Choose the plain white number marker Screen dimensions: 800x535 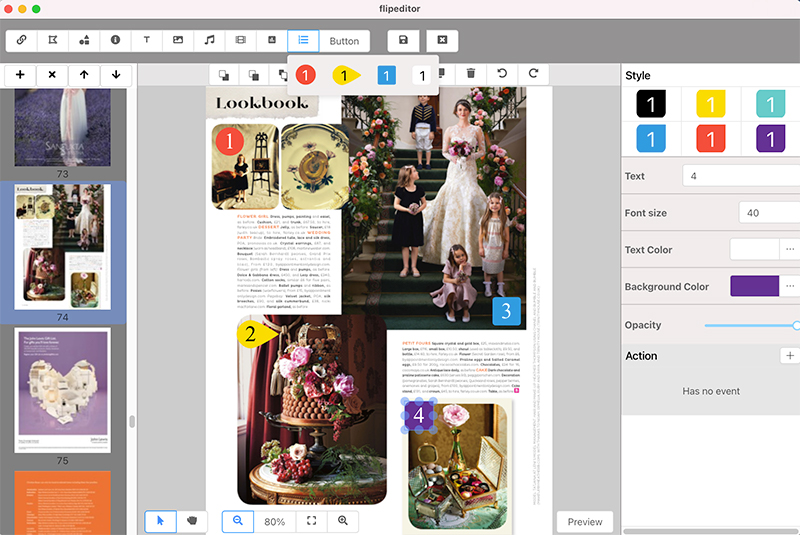tap(422, 76)
